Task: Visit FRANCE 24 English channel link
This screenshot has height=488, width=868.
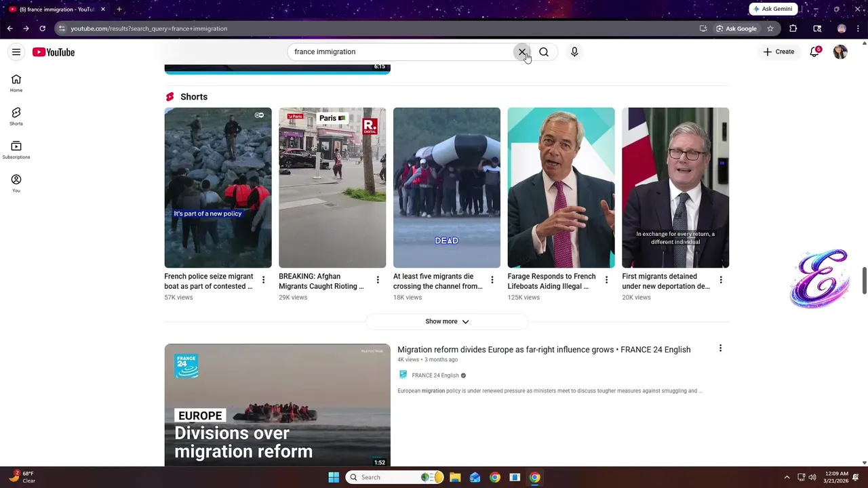Action: coord(435,375)
